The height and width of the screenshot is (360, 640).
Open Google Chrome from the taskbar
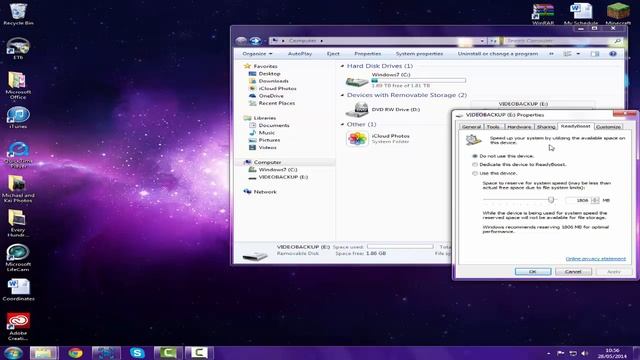75,353
